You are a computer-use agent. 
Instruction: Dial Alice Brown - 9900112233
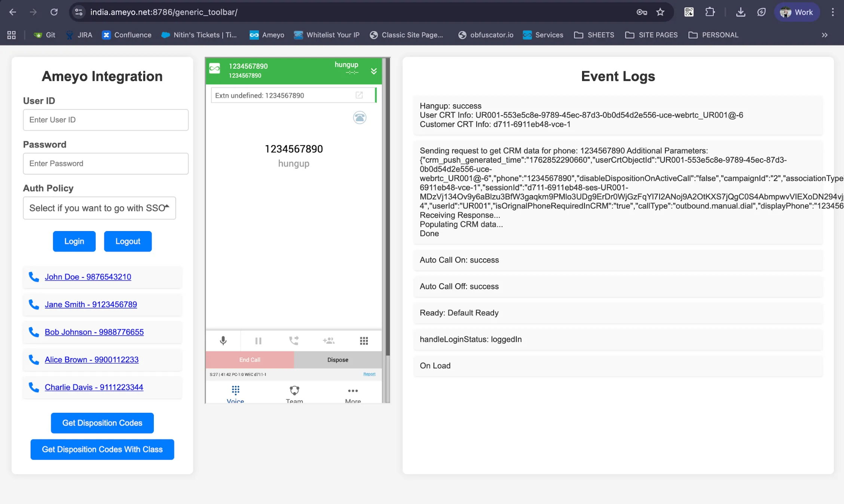[x=92, y=360]
